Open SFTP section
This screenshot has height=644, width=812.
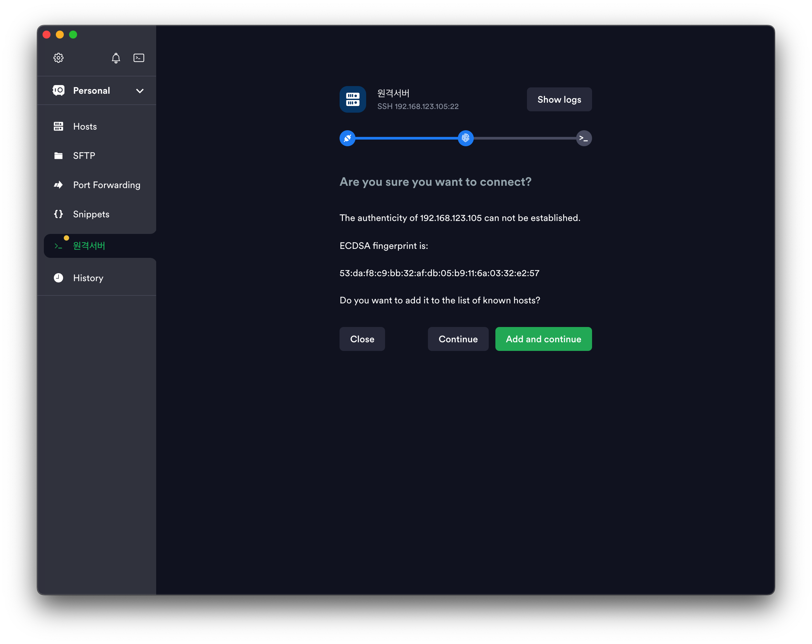coord(84,156)
